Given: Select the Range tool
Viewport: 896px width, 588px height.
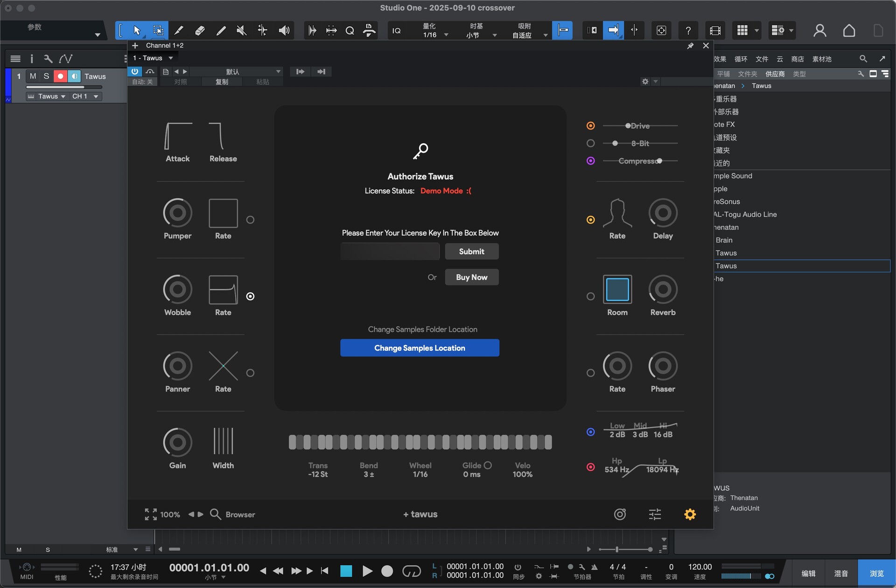Looking at the screenshot, I should 158,30.
